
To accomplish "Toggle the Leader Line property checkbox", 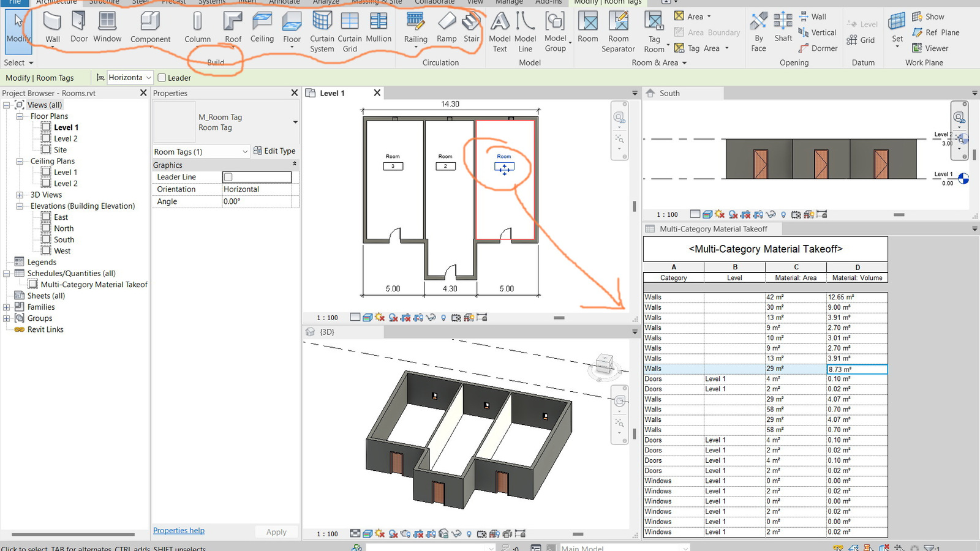I will [x=228, y=177].
